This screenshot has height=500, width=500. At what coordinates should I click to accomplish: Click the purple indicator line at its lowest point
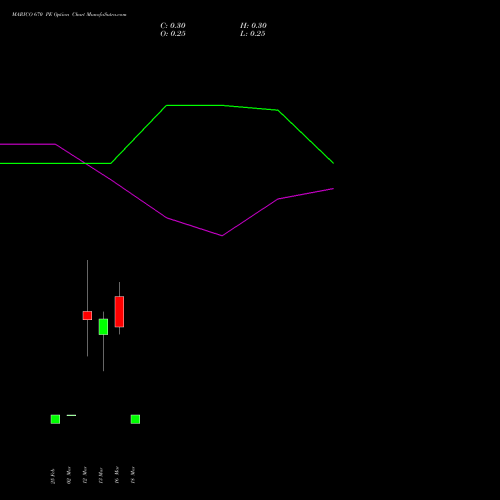pos(222,235)
